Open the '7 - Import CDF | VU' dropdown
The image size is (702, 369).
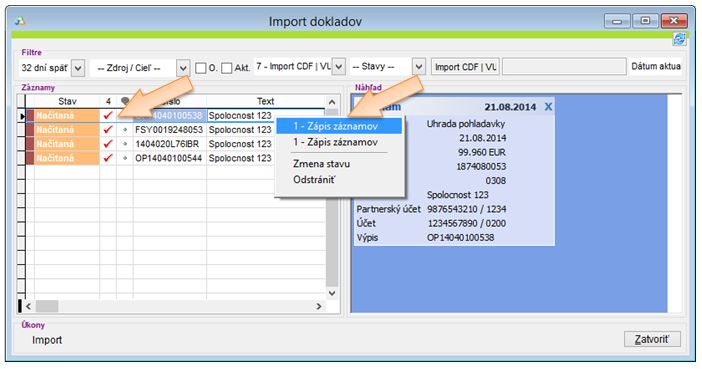click(x=339, y=67)
